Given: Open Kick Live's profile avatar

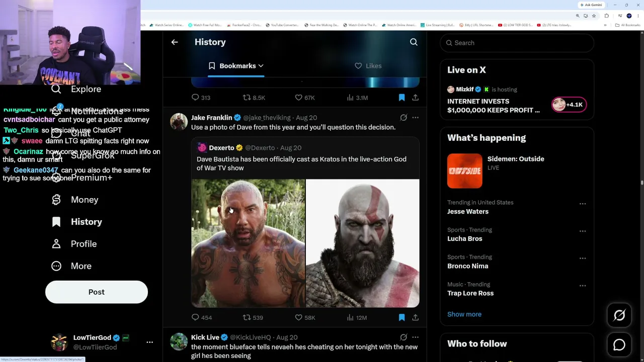Looking at the screenshot, I should click(179, 341).
